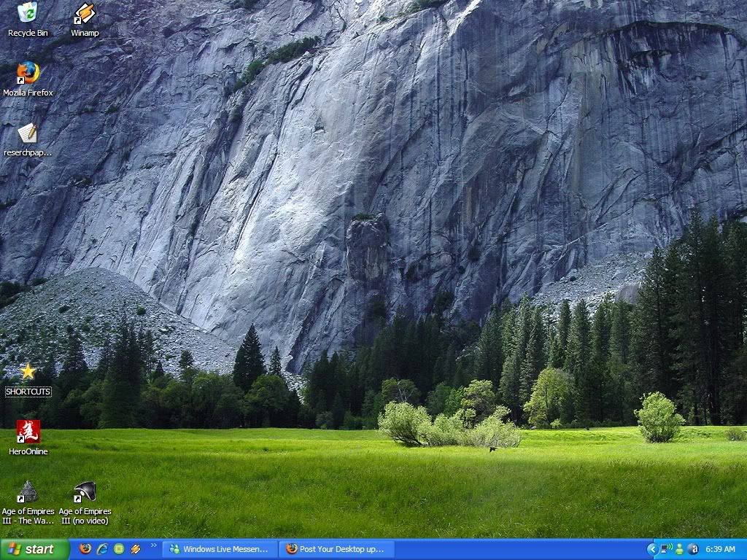Switch to Windows Live Messenger taskbar button

tap(220, 549)
